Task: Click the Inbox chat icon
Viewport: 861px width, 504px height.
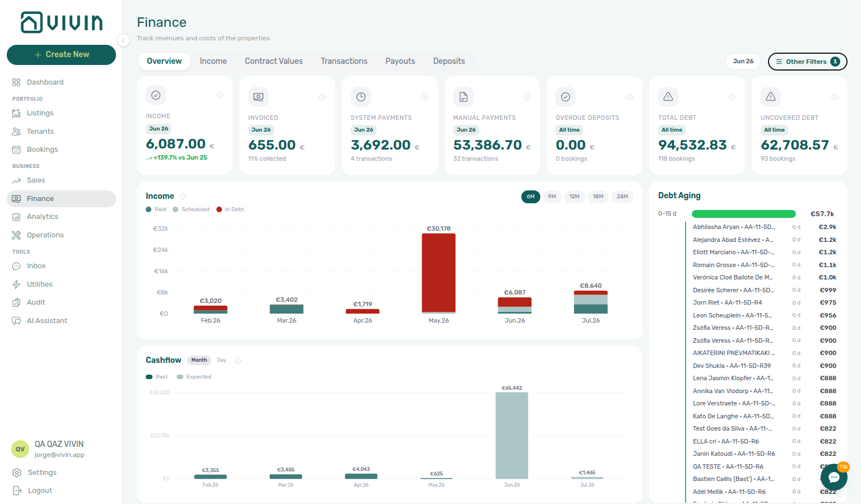Action: point(16,266)
